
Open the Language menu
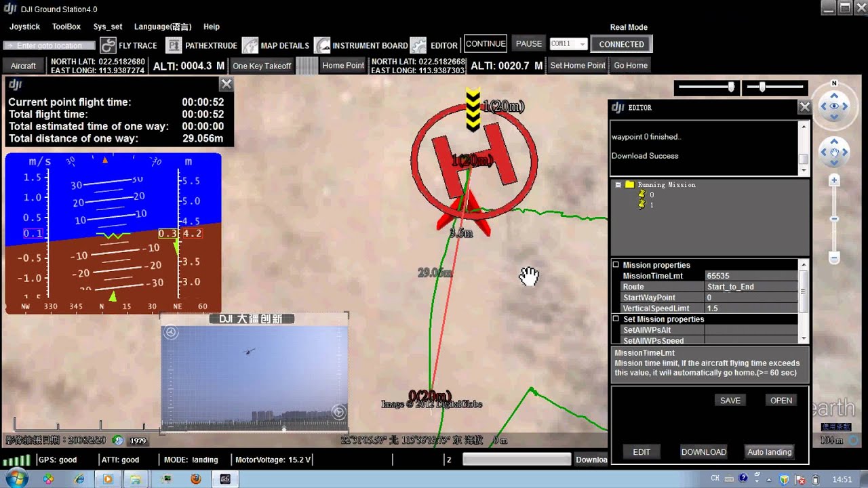pos(163,27)
